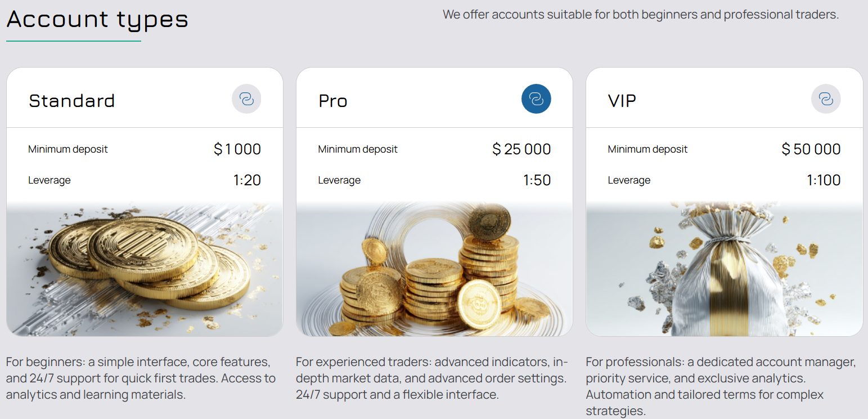Click the VIP card link icon
Viewport: 868px width, 419px height.
826,99
